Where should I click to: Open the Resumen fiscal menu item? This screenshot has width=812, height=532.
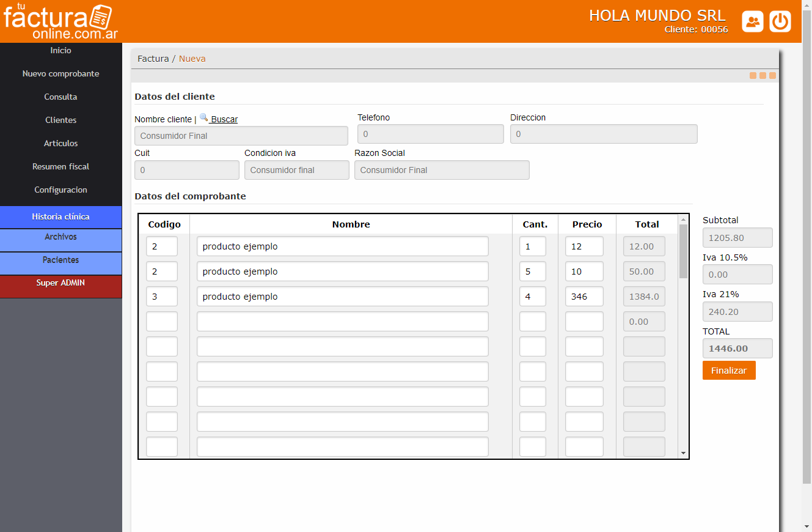(60, 166)
